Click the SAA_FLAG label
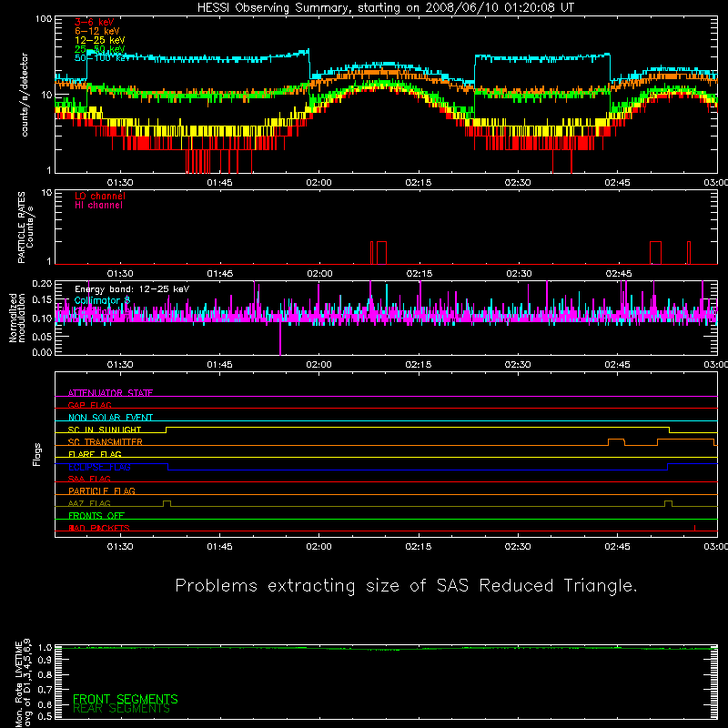 coord(89,479)
